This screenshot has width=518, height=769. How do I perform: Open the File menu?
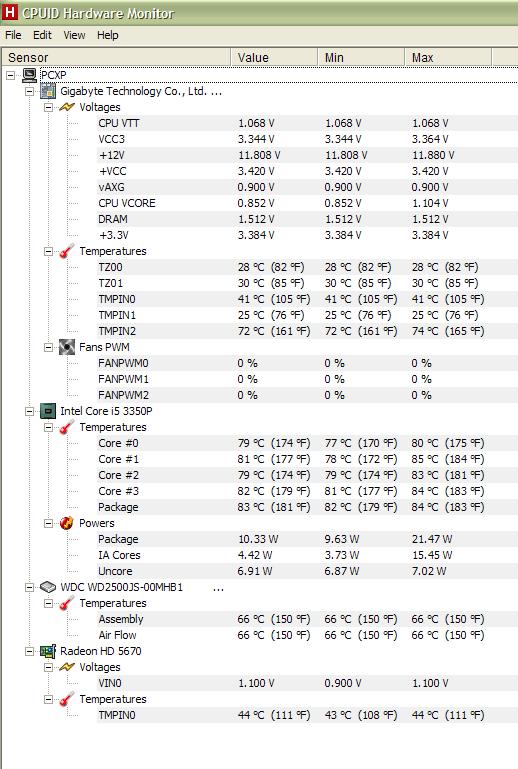pos(13,35)
